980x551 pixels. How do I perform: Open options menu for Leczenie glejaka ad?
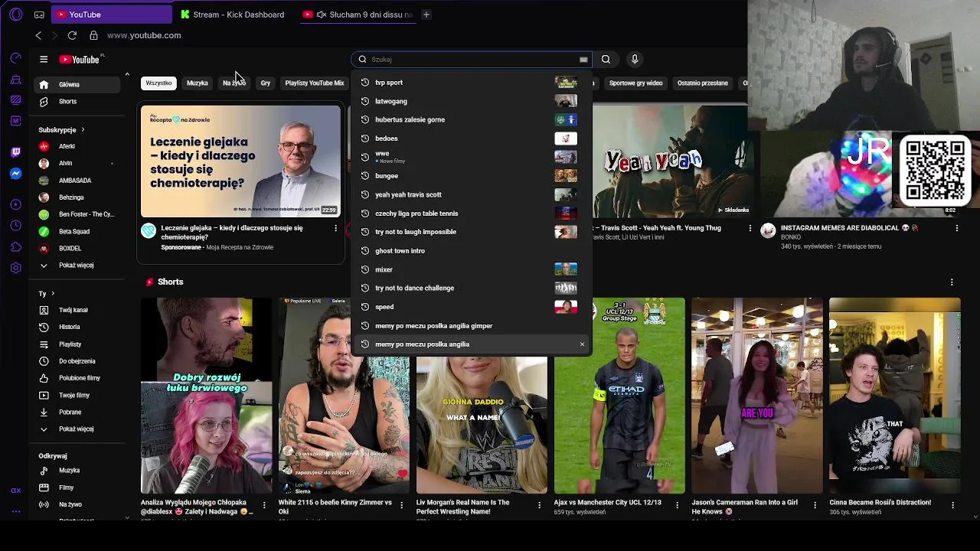(335, 228)
